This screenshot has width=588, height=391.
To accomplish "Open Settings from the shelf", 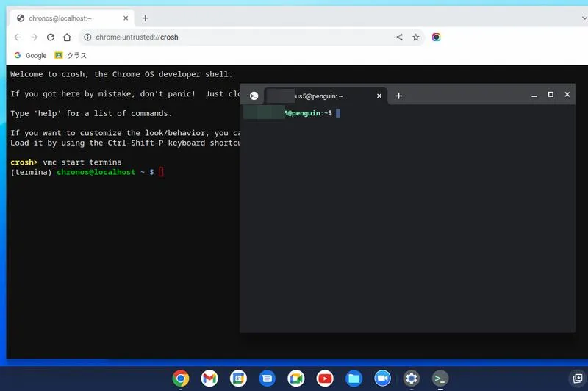I will 412,379.
